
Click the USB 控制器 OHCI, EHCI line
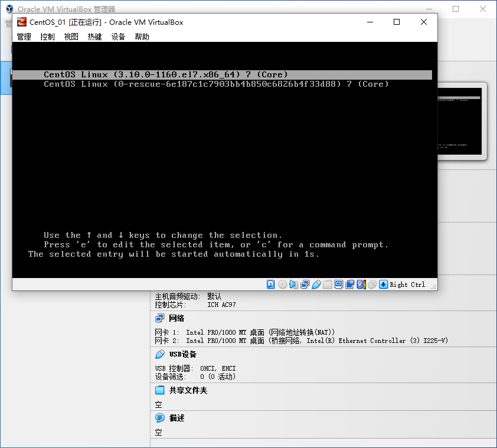click(x=195, y=368)
